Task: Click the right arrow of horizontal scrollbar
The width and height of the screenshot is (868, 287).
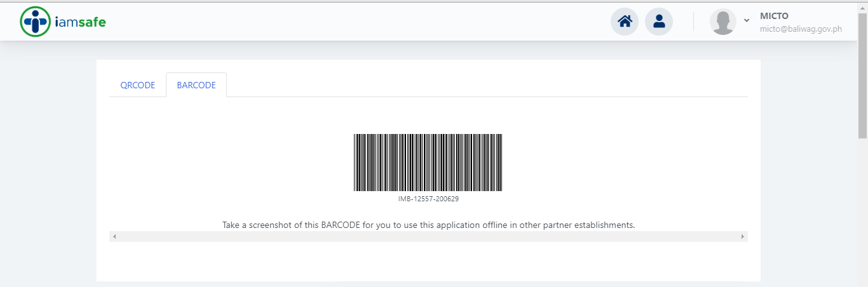Action: (742, 236)
